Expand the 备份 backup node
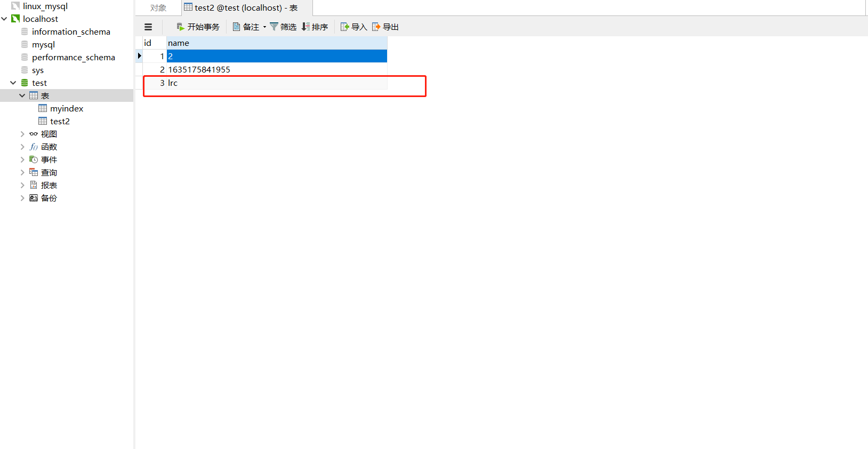868x449 pixels. (x=22, y=198)
